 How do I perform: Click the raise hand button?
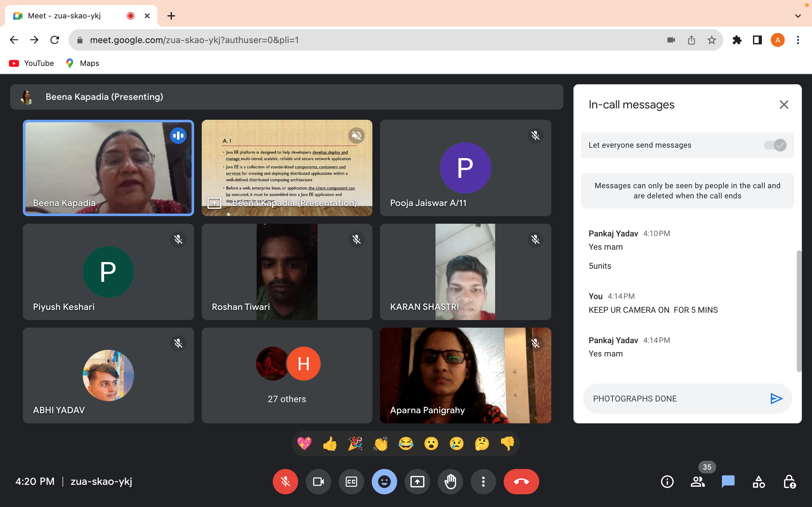click(450, 482)
